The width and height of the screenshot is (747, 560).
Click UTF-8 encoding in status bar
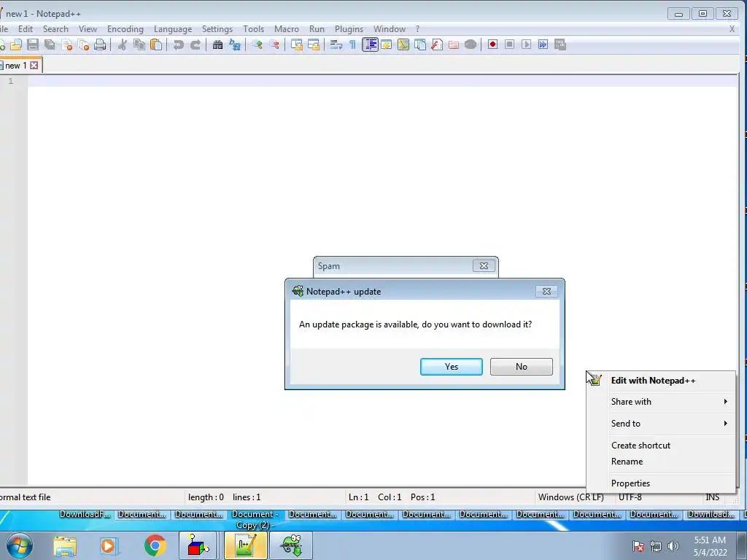[x=630, y=497]
